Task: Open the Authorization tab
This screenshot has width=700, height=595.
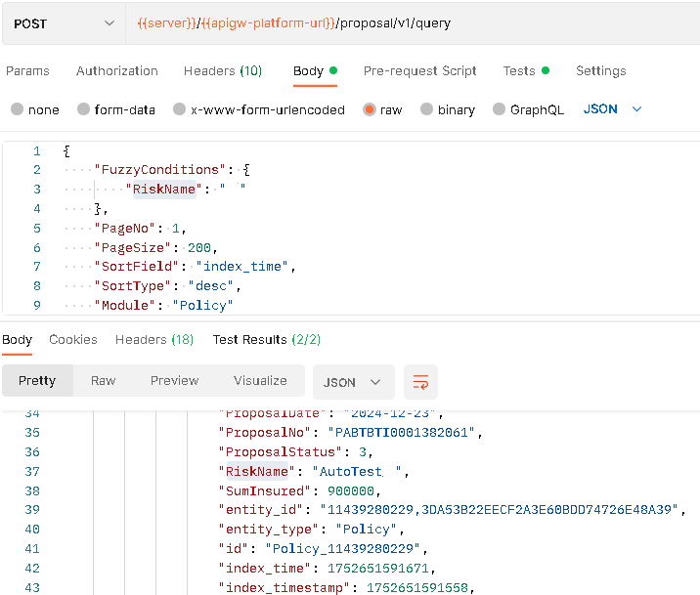Action: (x=117, y=71)
